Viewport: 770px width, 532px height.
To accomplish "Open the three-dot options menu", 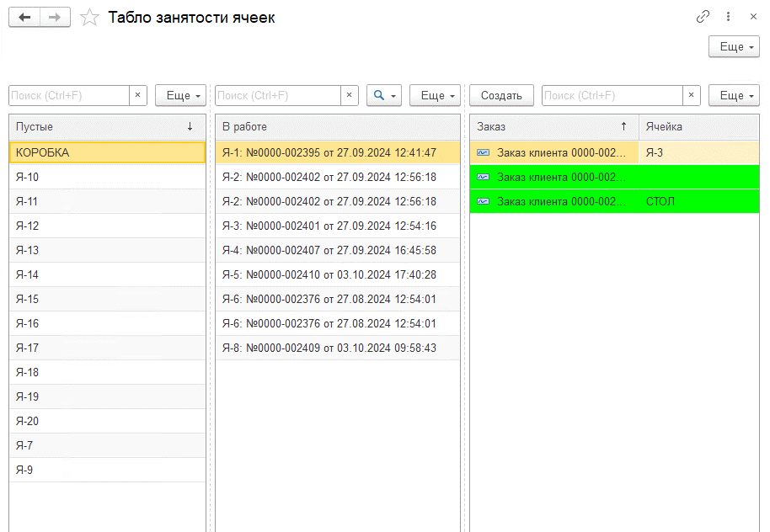I will pyautogui.click(x=729, y=17).
